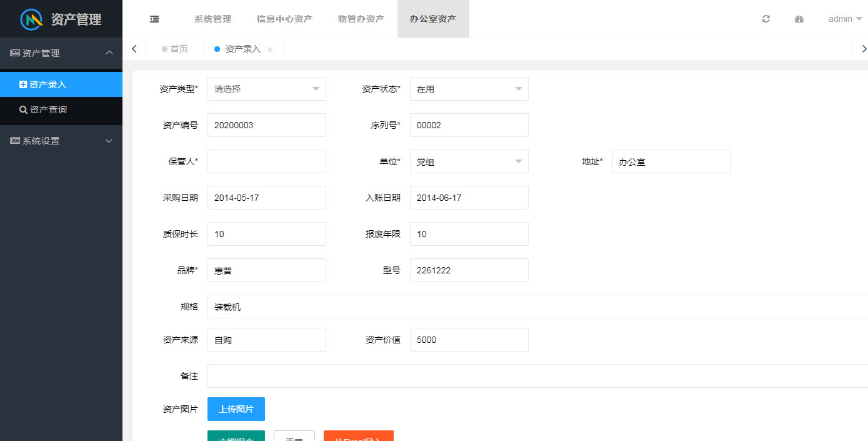Image resolution: width=868 pixels, height=441 pixels.
Task: Open admin user dropdown
Action: point(844,19)
